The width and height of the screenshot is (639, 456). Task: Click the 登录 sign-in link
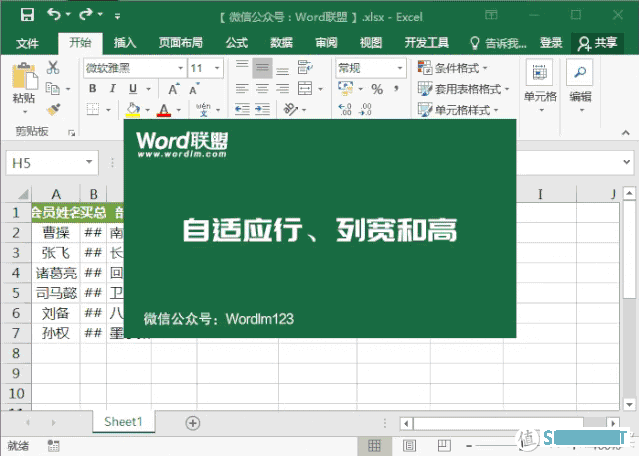tap(551, 42)
